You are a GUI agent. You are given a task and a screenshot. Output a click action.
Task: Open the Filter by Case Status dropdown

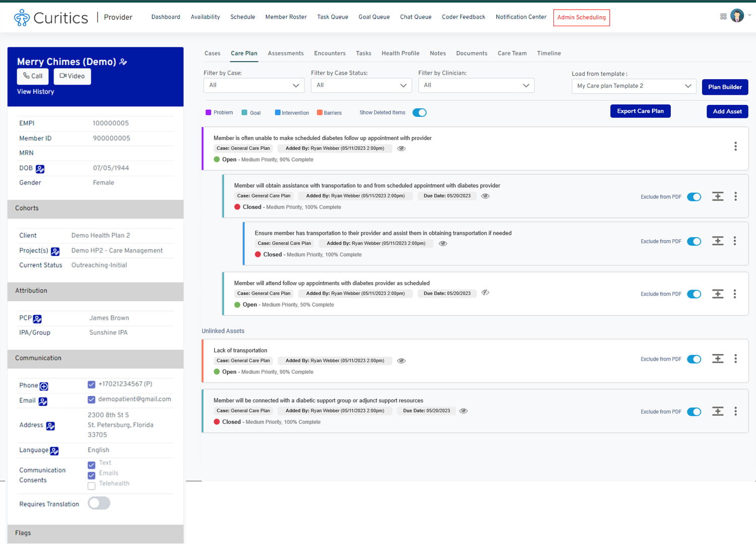(361, 86)
